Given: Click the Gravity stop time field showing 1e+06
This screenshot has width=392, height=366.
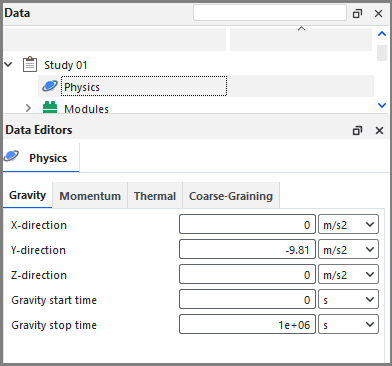Looking at the screenshot, I should (247, 324).
